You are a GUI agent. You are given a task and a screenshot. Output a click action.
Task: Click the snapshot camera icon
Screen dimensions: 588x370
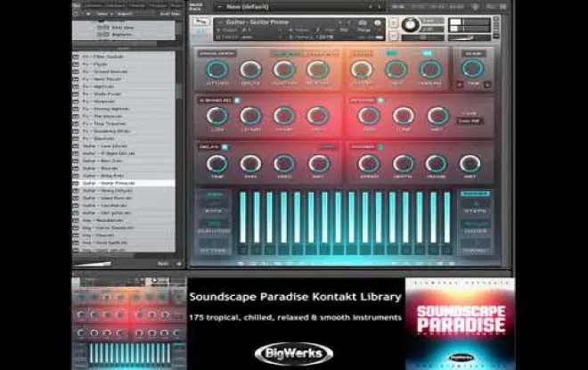pos(363,23)
